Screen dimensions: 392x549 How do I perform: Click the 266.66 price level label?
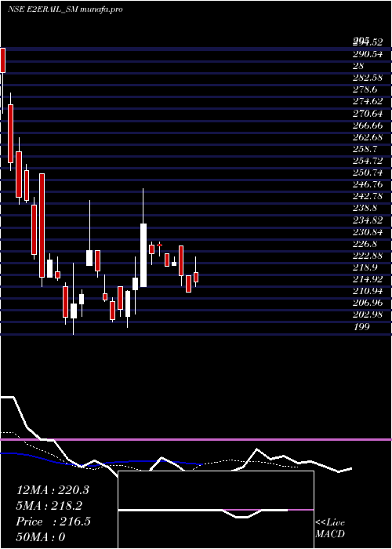pyautogui.click(x=368, y=125)
